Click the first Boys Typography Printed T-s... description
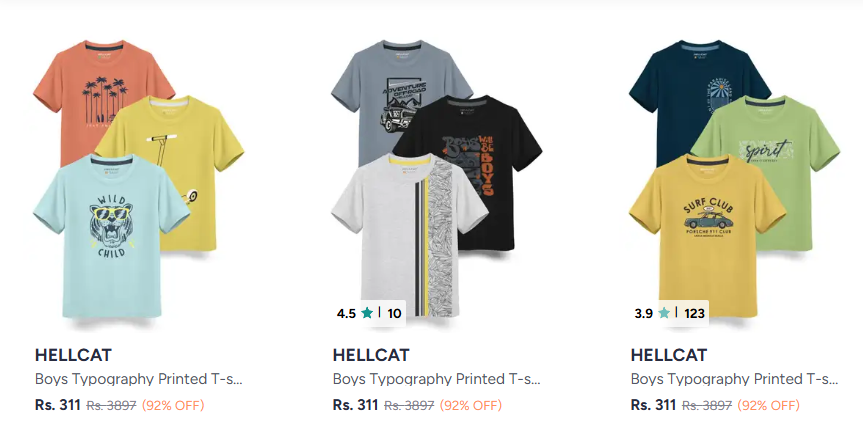This screenshot has height=436, width=863. 139,379
